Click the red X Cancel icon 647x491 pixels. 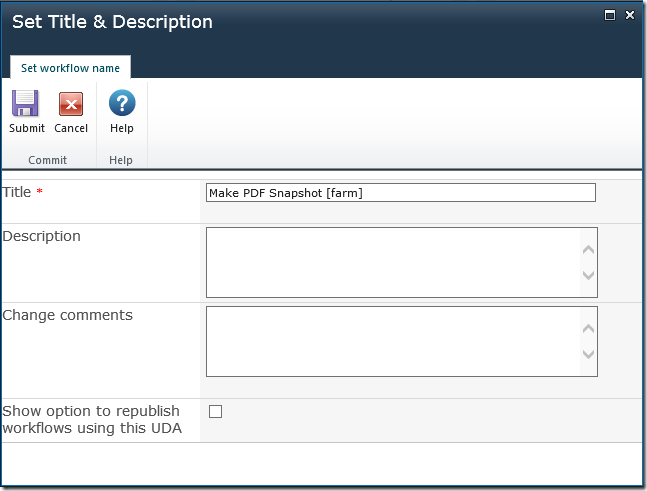coord(71,104)
